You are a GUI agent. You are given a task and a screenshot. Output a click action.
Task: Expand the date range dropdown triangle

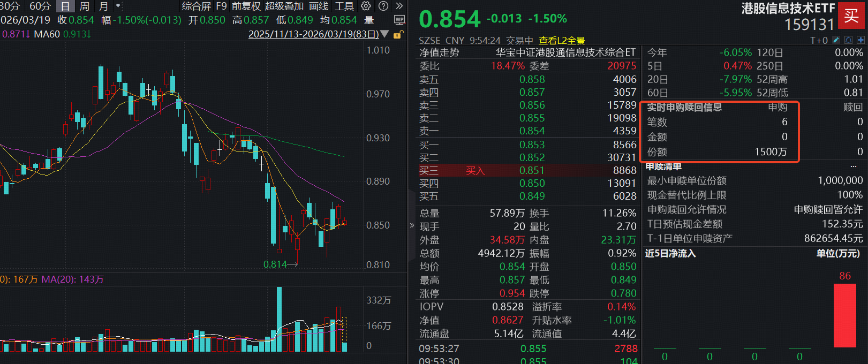pos(384,34)
